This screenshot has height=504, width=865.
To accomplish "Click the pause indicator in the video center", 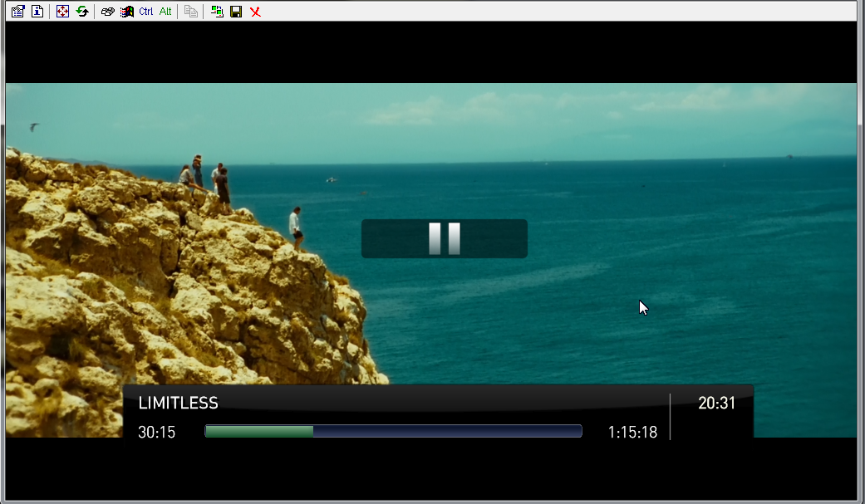I will [x=445, y=239].
